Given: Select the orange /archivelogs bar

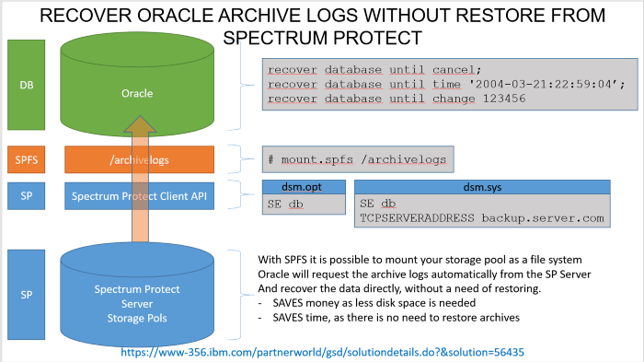Looking at the screenshot, I should point(139,159).
